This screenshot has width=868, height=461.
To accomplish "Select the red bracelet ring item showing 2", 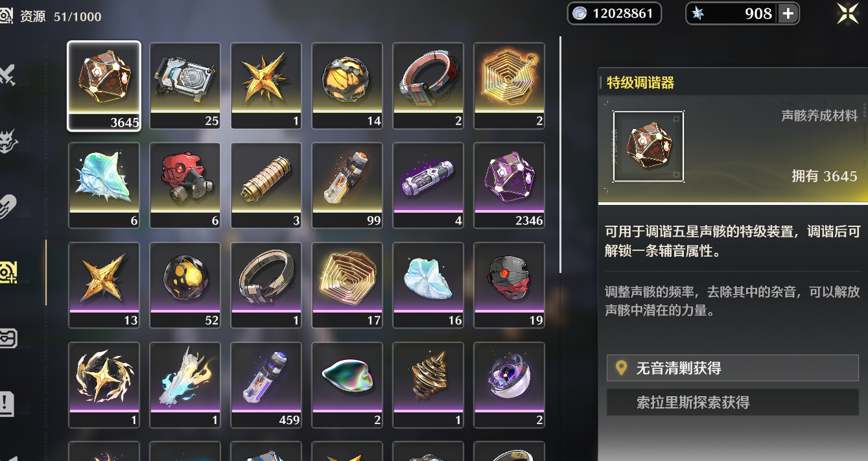I will tap(428, 86).
